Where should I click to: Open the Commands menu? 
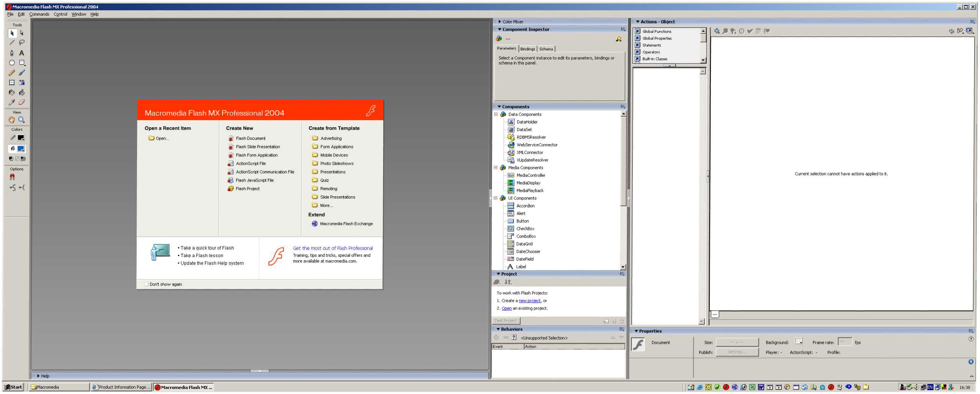click(x=39, y=14)
